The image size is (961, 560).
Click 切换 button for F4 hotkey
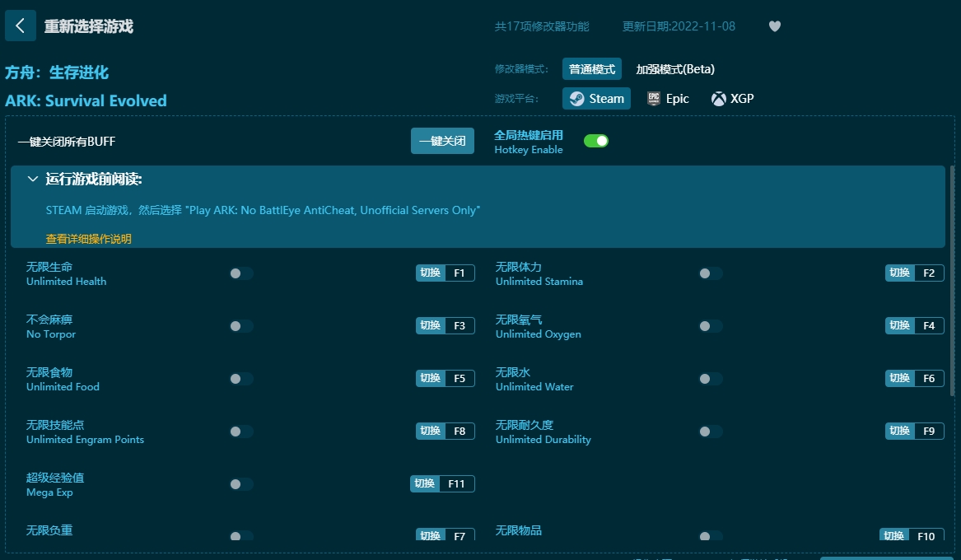(x=900, y=325)
